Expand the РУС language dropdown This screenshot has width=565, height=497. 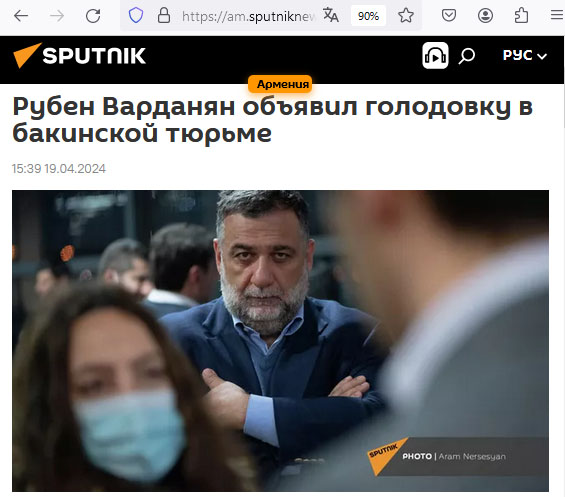tap(525, 56)
